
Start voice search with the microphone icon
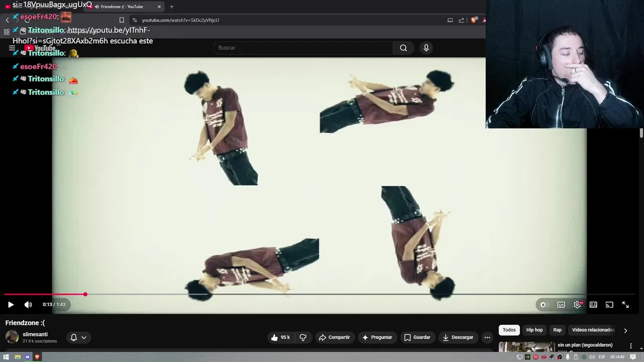[426, 48]
